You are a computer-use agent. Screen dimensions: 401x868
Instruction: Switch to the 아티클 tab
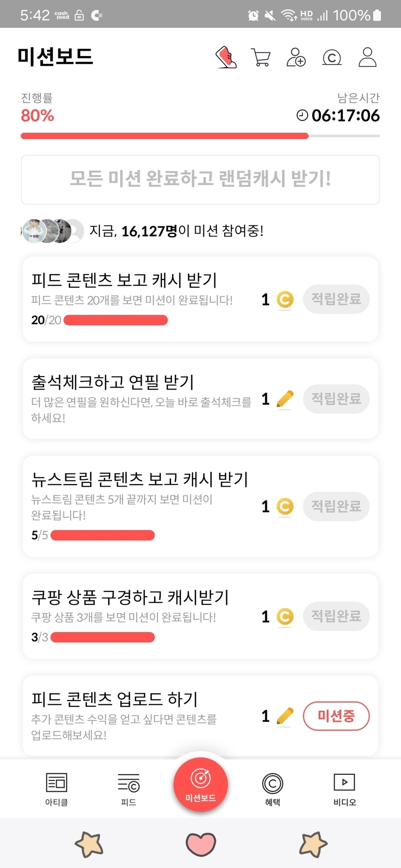tap(57, 789)
